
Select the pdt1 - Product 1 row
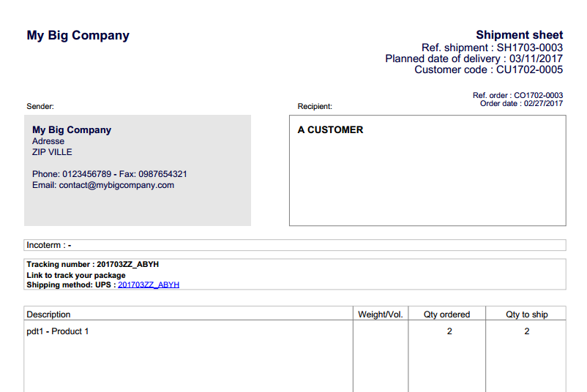58,332
